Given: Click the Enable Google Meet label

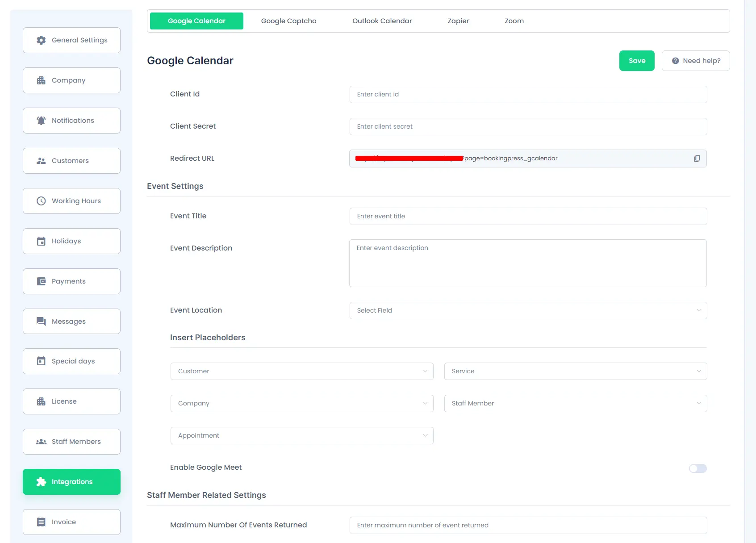Looking at the screenshot, I should pyautogui.click(x=206, y=468).
